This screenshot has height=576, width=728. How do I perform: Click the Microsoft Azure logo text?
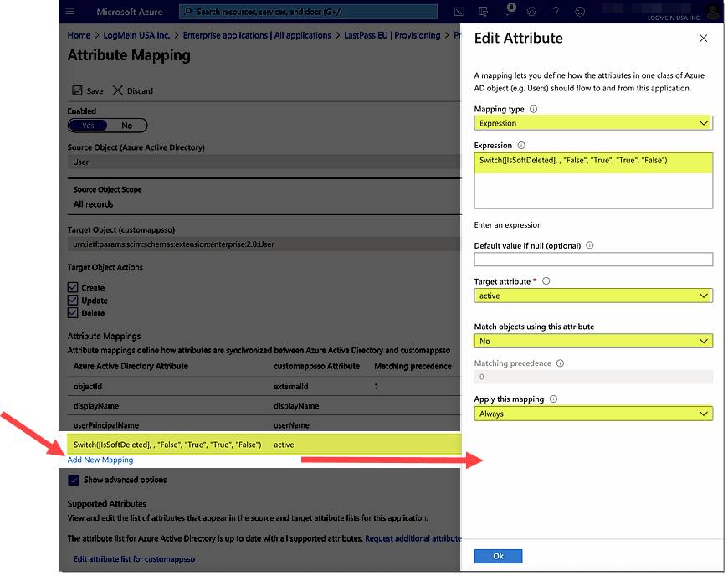coord(130,12)
